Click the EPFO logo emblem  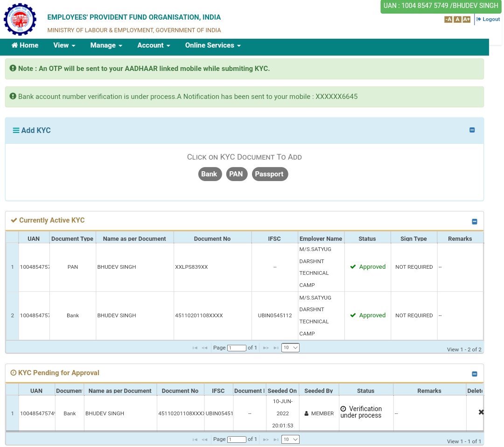20,19
